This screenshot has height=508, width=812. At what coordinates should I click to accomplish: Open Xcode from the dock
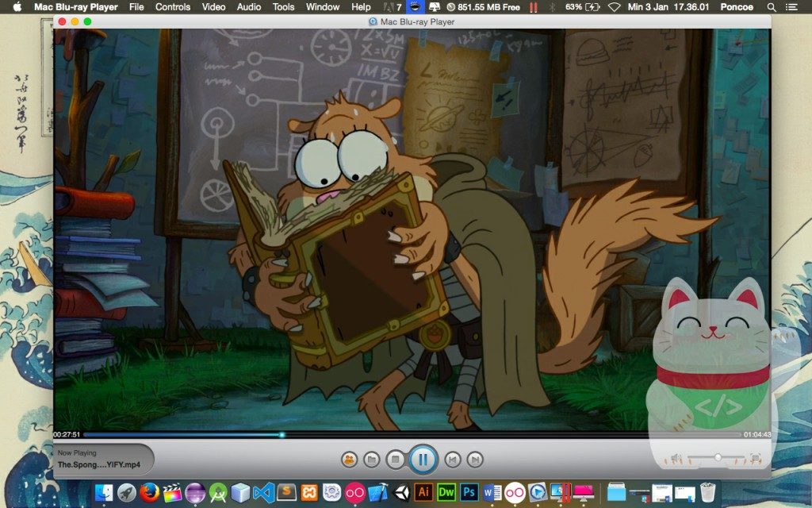[377, 492]
